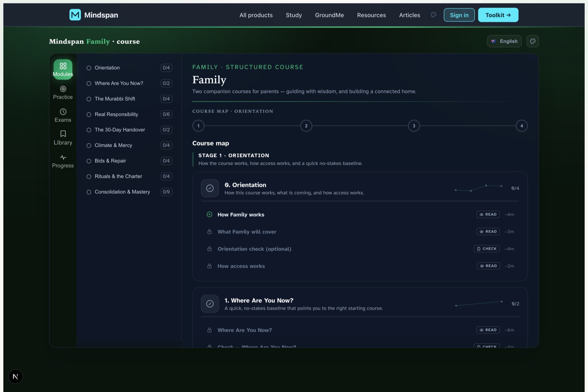Open the What Family will cover lesson
The image size is (588, 392).
click(x=360, y=232)
